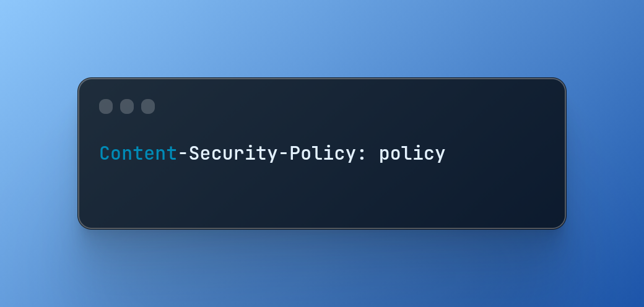Select the lowercase "policy" value text
The image size is (644, 307).
[412, 154]
